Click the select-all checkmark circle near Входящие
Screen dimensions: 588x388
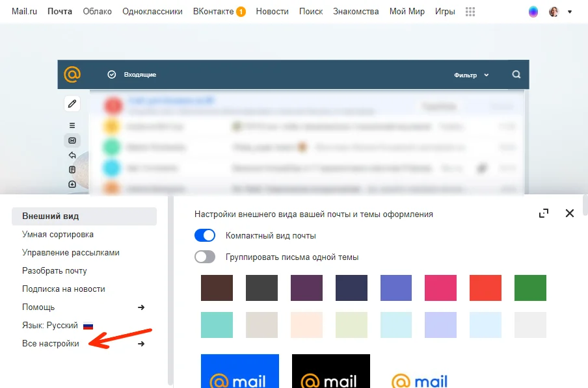pyautogui.click(x=112, y=75)
